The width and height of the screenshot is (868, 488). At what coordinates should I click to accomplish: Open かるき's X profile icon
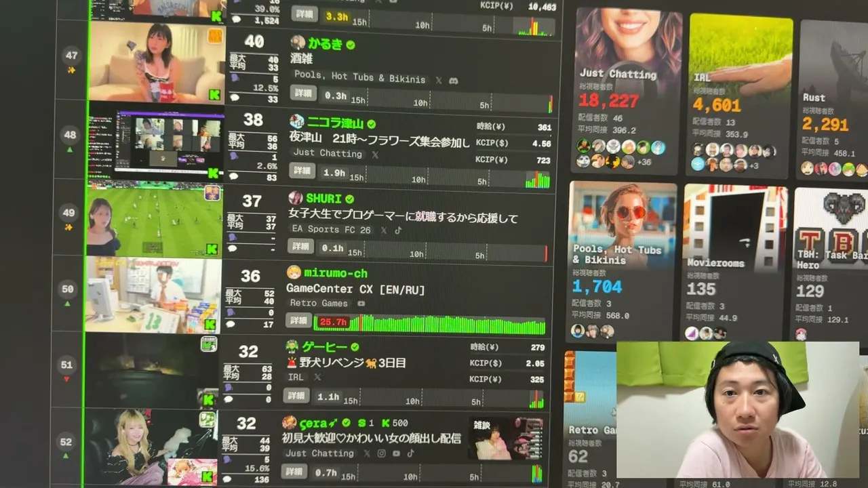tap(439, 80)
